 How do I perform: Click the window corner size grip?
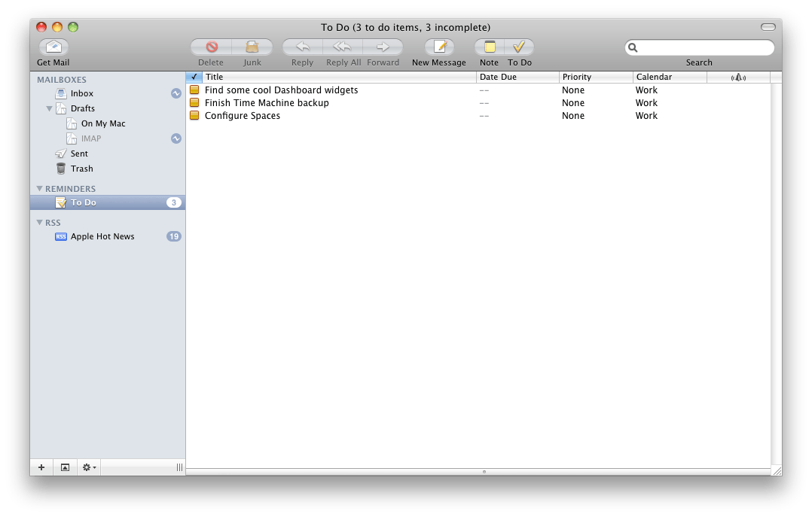point(777,470)
